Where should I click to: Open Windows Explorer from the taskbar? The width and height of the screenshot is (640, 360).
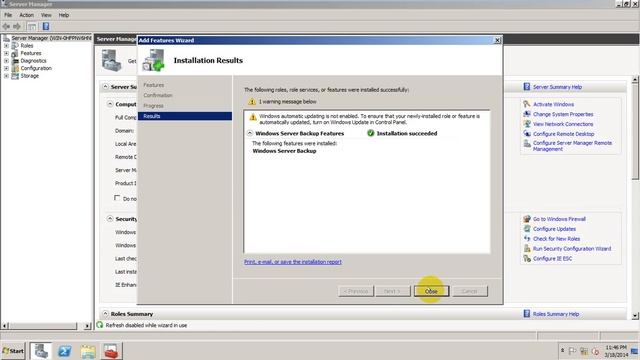[x=88, y=351]
